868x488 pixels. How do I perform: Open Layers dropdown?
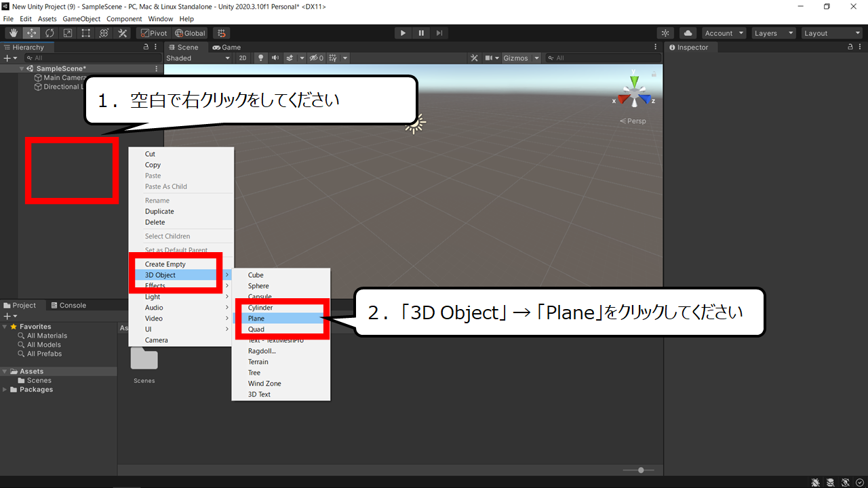point(773,33)
